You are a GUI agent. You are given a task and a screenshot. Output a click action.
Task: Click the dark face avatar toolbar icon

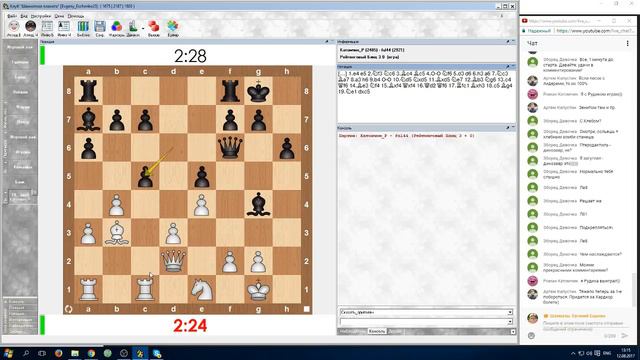pos(30,27)
